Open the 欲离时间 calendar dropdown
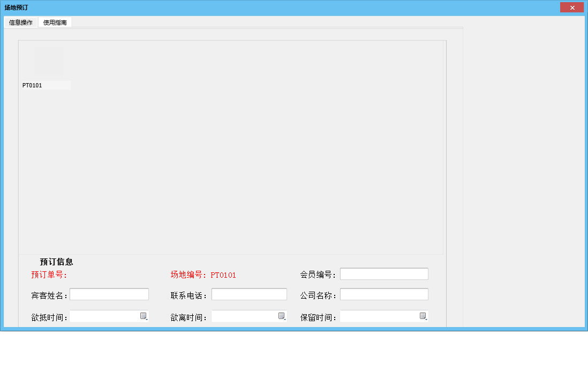Image resolution: width=588 pixels, height=371 pixels. [x=282, y=316]
